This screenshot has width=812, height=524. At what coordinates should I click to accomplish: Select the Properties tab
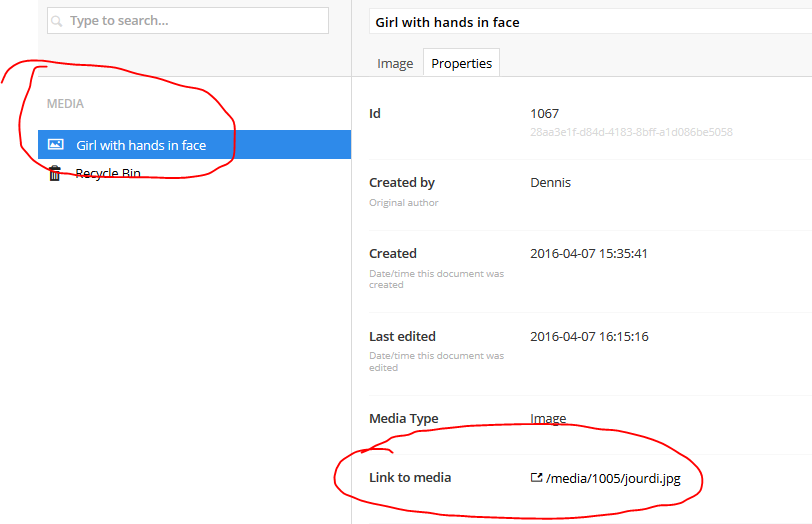tap(461, 63)
